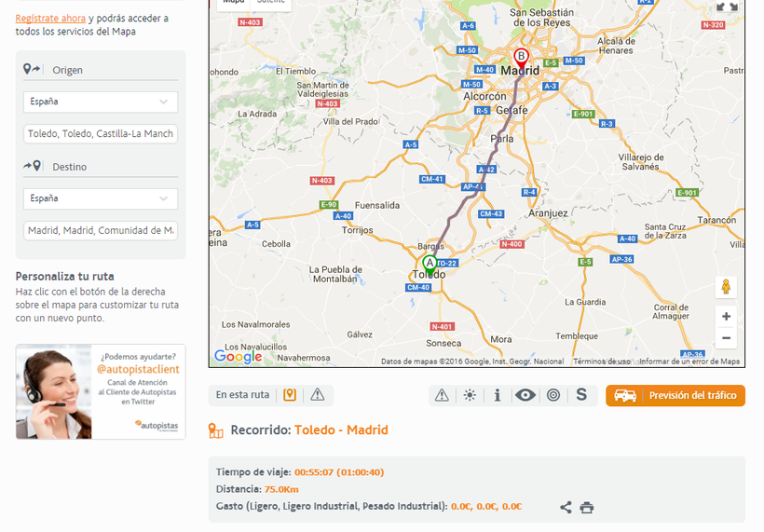Toggle the eye visibility icon
Viewport: 764px width, 532px height.
525,395
